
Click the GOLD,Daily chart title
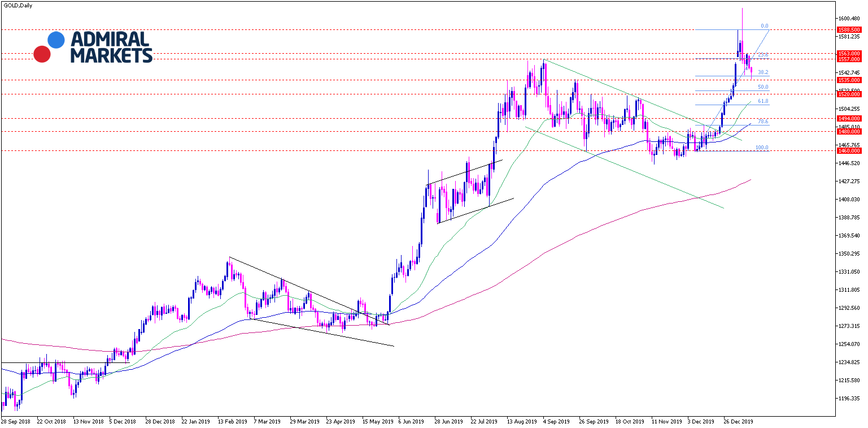18,6
